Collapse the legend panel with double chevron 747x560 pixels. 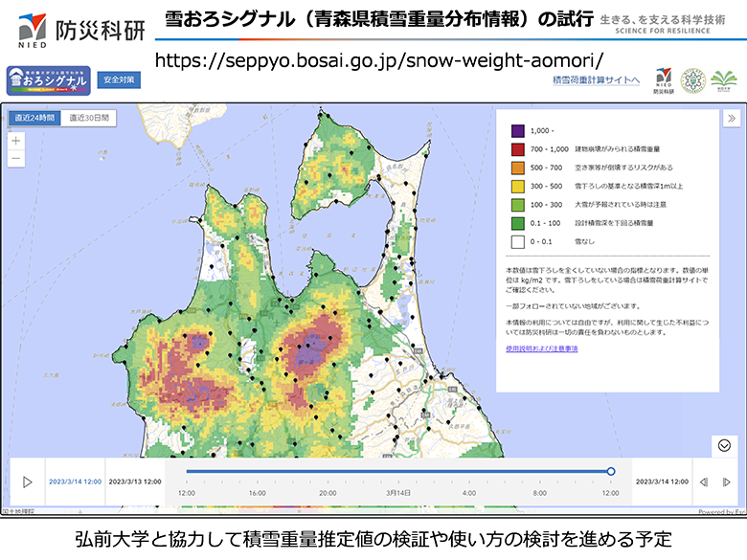click(732, 118)
